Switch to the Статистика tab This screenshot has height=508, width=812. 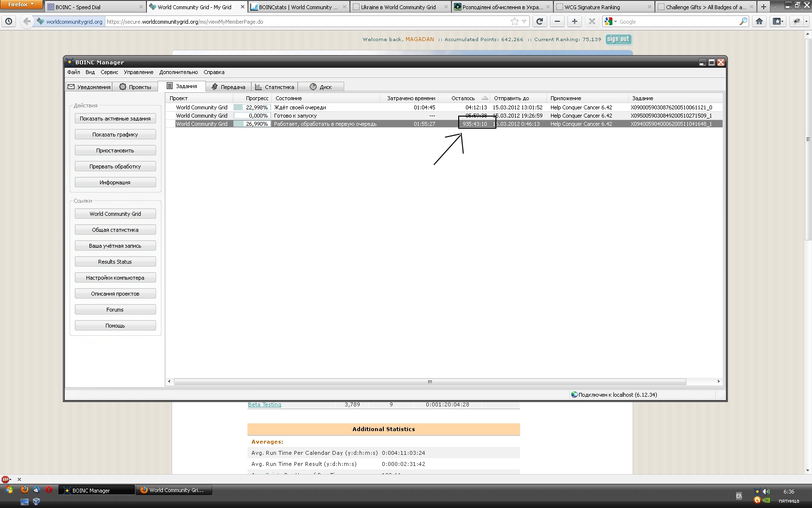(275, 87)
